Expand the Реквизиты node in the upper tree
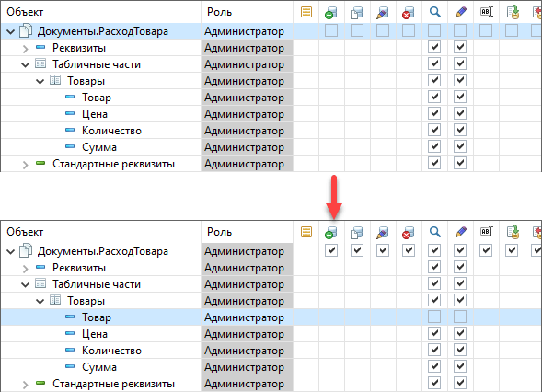Image resolution: width=542 pixels, height=392 pixels. 25,49
